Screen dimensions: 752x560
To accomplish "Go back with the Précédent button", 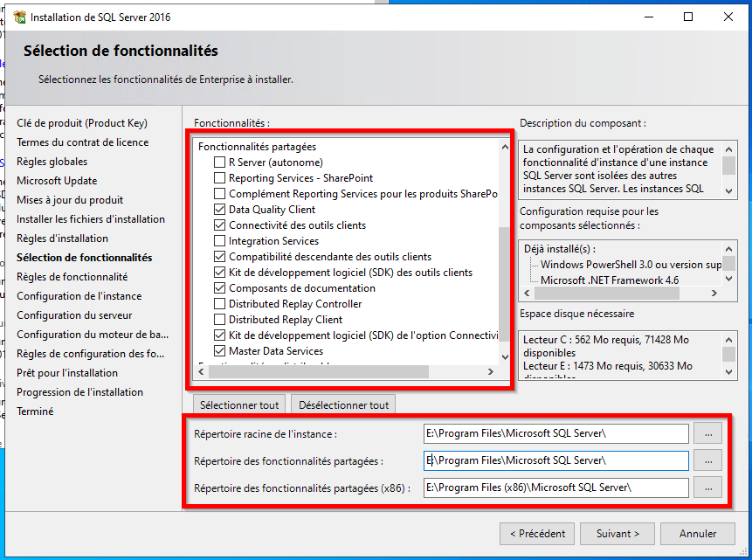I will (537, 534).
